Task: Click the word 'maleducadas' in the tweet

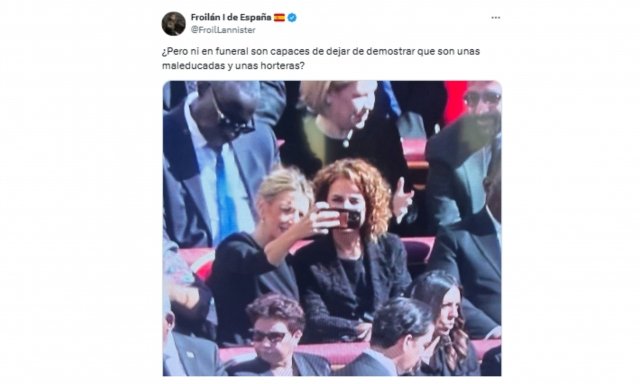Action: (192, 65)
